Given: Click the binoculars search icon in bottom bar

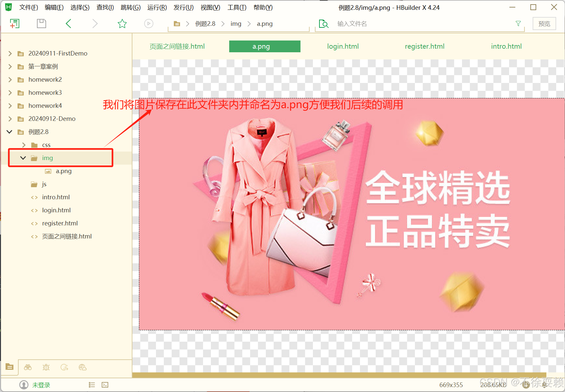Looking at the screenshot, I should click(x=28, y=367).
